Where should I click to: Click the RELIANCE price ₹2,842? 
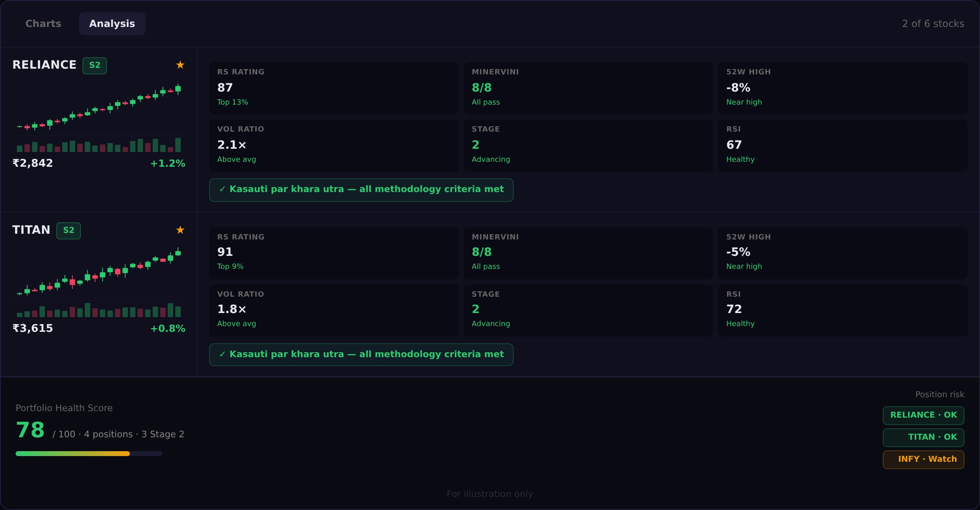(x=33, y=163)
